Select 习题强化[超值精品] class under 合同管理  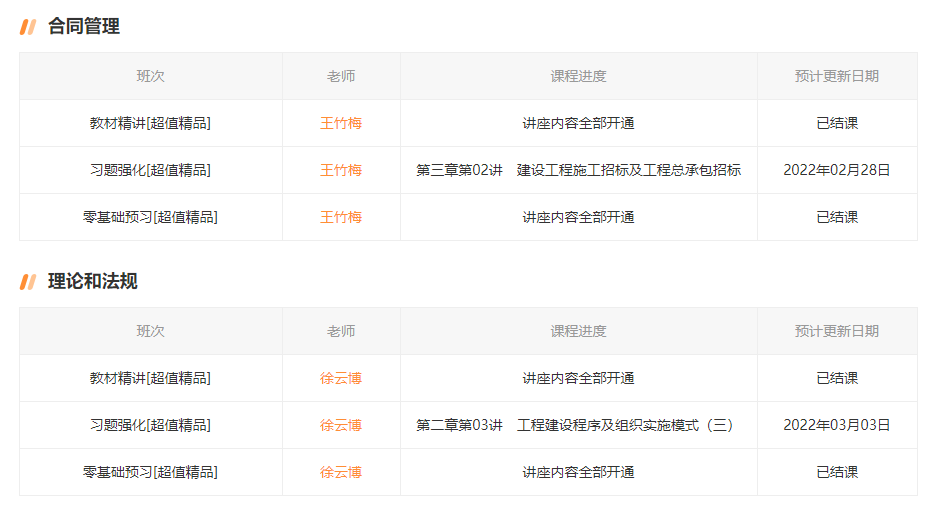[x=150, y=170]
